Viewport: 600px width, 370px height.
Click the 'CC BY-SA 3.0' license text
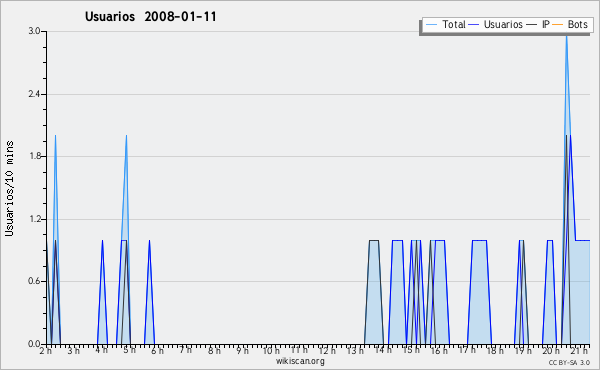(x=569, y=363)
